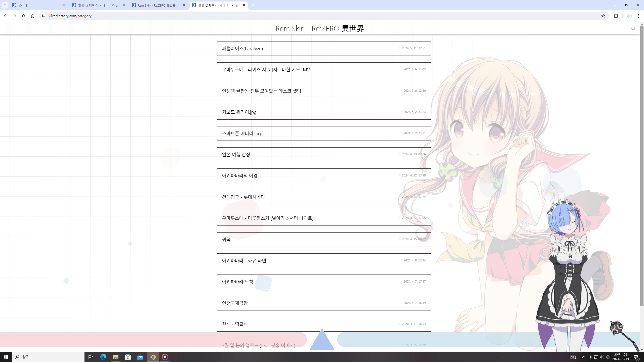Image resolution: width=644 pixels, height=362 pixels.
Task: Reload the page with refresh icon
Action: tap(24, 16)
